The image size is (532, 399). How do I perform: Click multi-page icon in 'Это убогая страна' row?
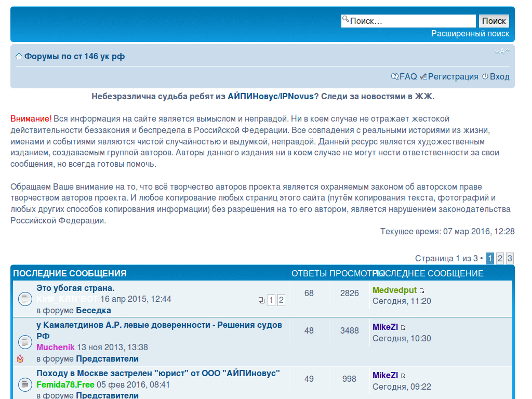pos(261,300)
